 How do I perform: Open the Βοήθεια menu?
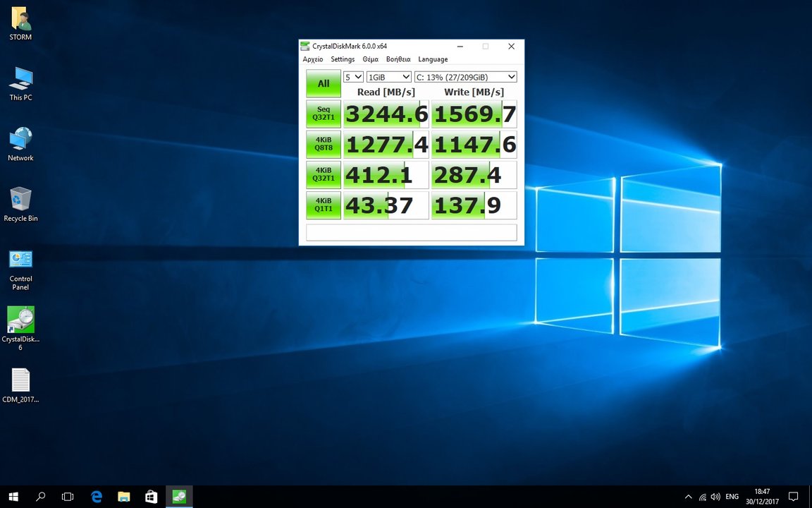pyautogui.click(x=398, y=59)
